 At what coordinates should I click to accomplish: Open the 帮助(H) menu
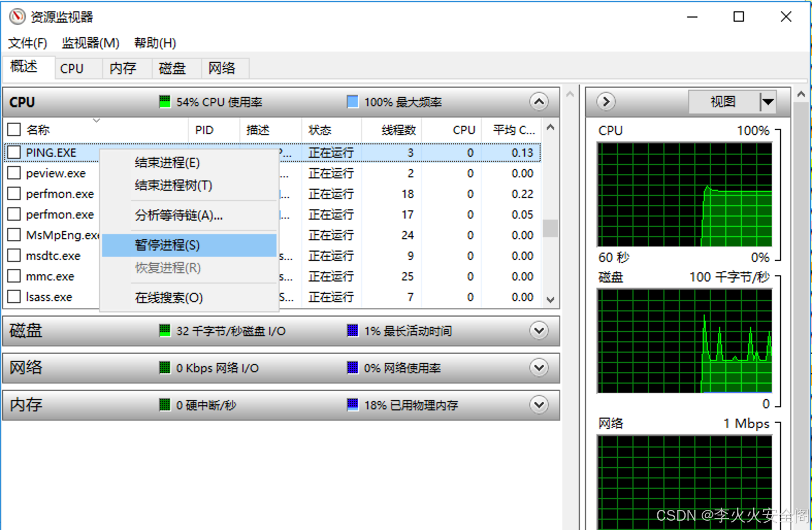(155, 43)
